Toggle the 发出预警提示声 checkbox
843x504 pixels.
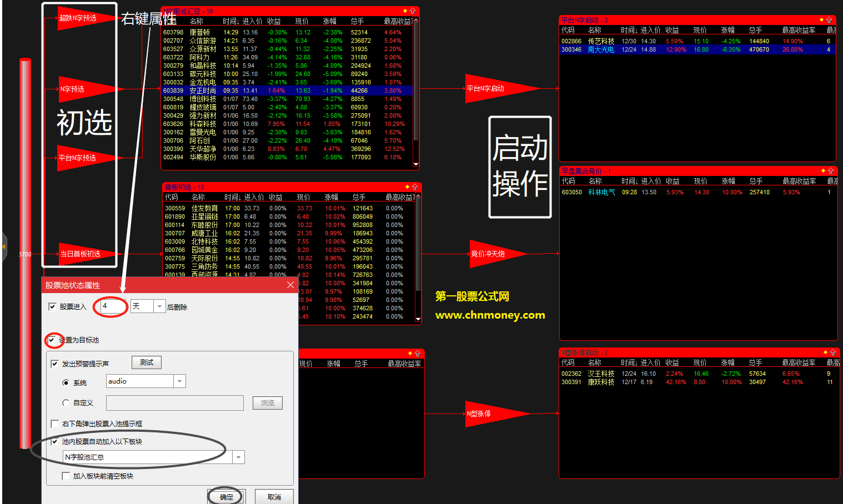coord(54,364)
